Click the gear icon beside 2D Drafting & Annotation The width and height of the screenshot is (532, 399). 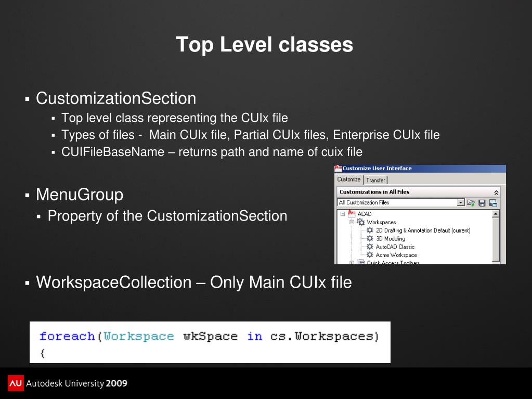tap(370, 230)
